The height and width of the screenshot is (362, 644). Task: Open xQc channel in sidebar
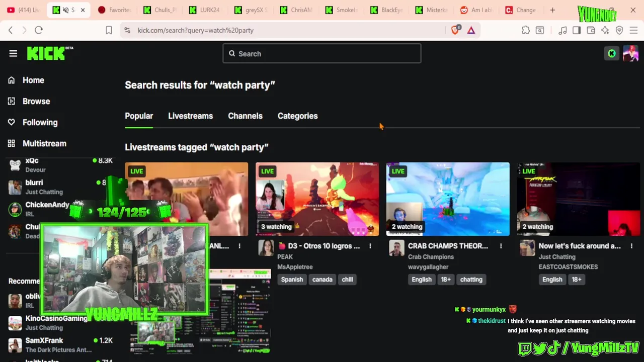pos(60,164)
